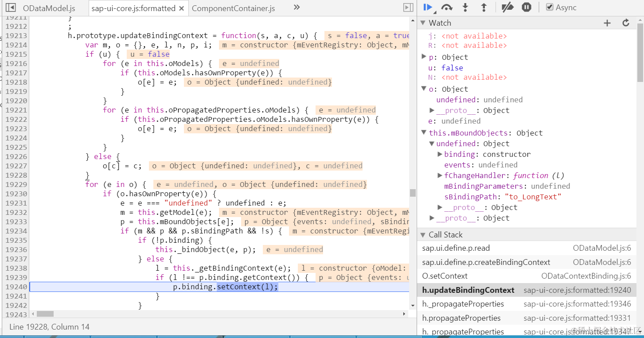
Task: Expand __proto__ below sBindingPath
Action: coord(440,207)
